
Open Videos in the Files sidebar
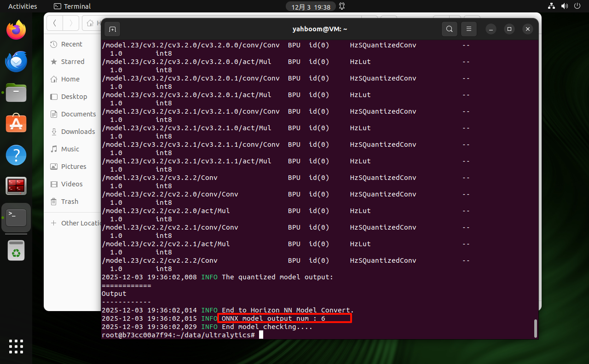(x=72, y=184)
